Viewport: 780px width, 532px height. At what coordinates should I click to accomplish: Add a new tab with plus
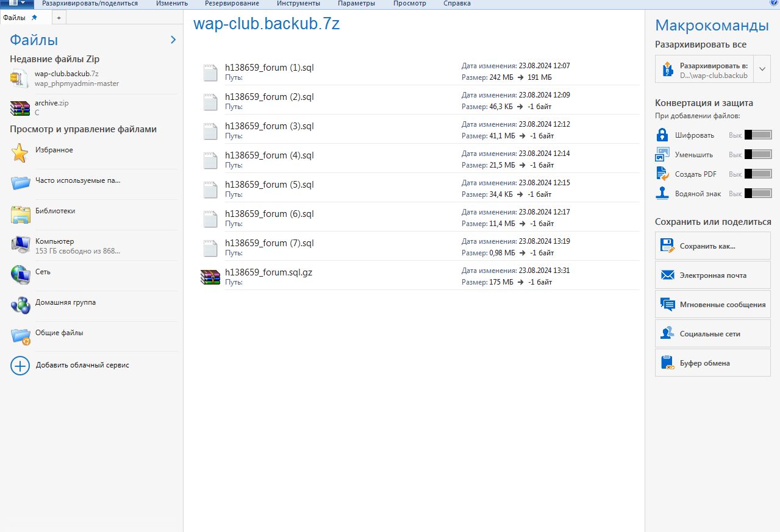59,18
